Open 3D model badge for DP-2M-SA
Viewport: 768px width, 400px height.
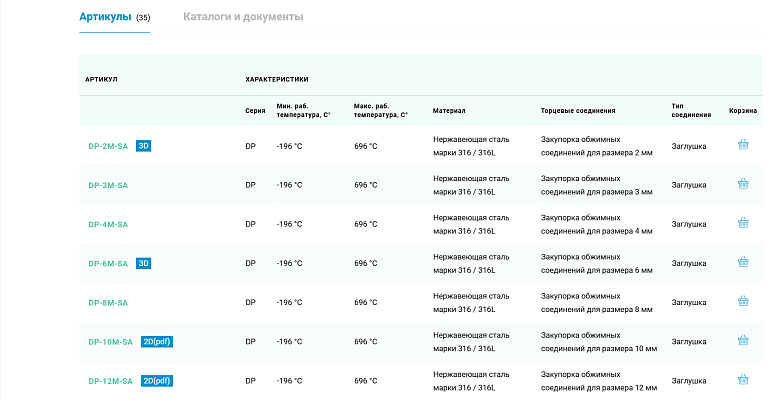tap(143, 146)
